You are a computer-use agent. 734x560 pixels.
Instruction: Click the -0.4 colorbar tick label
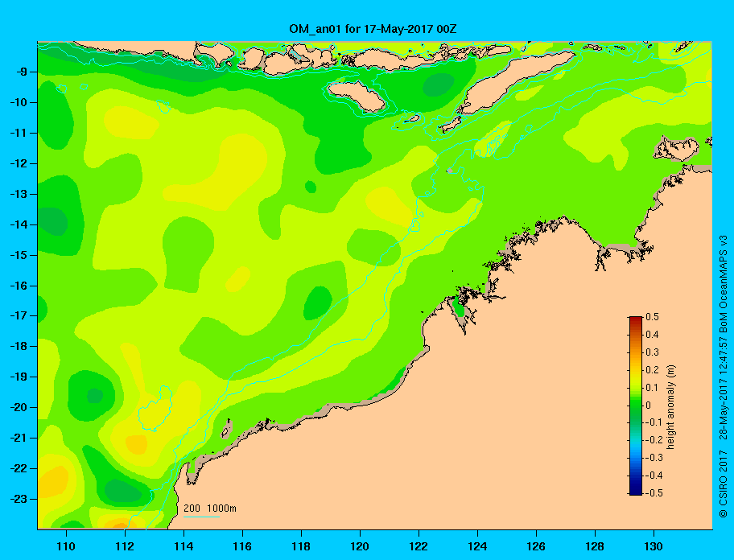pyautogui.click(x=654, y=476)
